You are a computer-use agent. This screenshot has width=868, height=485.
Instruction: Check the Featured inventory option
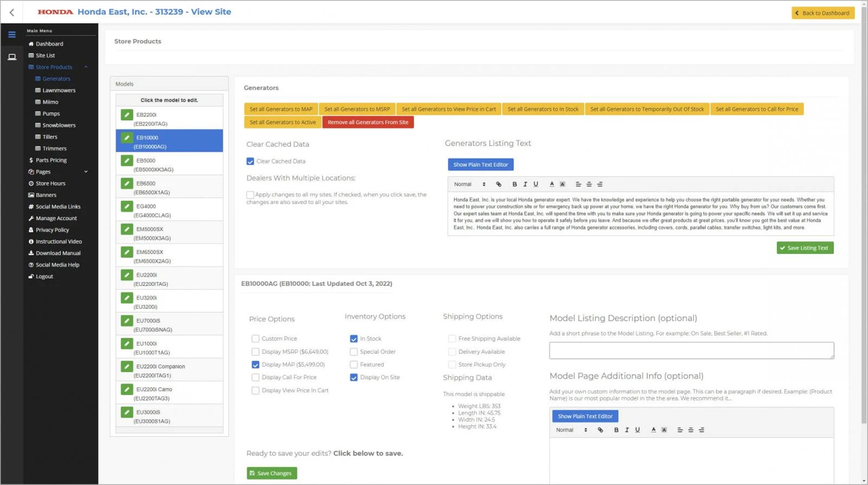pyautogui.click(x=354, y=364)
